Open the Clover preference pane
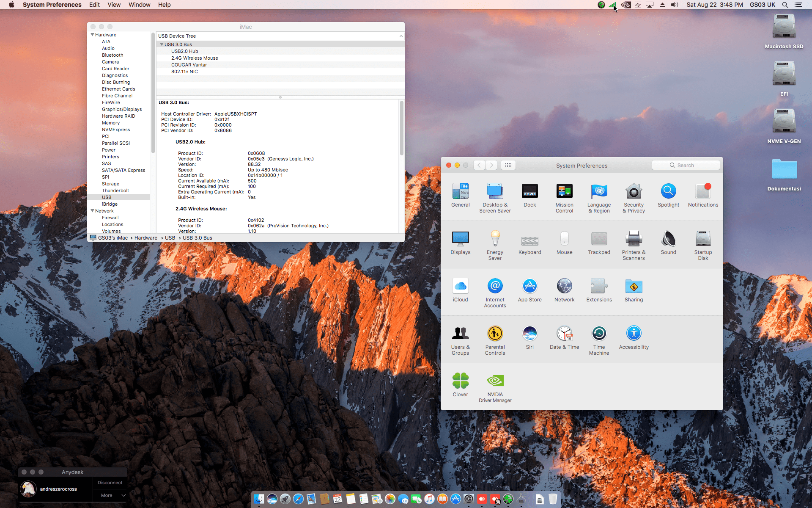 pyautogui.click(x=460, y=385)
